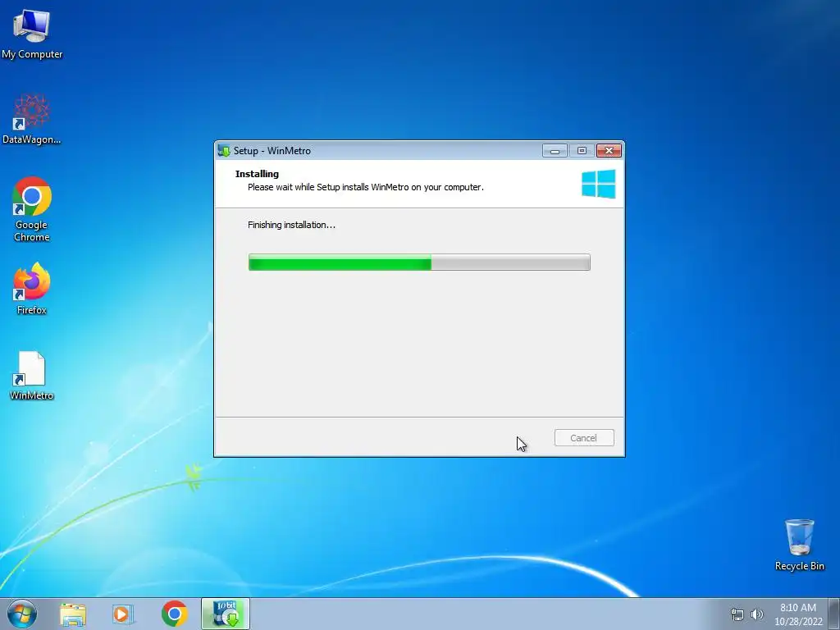Image resolution: width=840 pixels, height=630 pixels.
Task: Select IObit setup taskbar button
Action: point(226,614)
